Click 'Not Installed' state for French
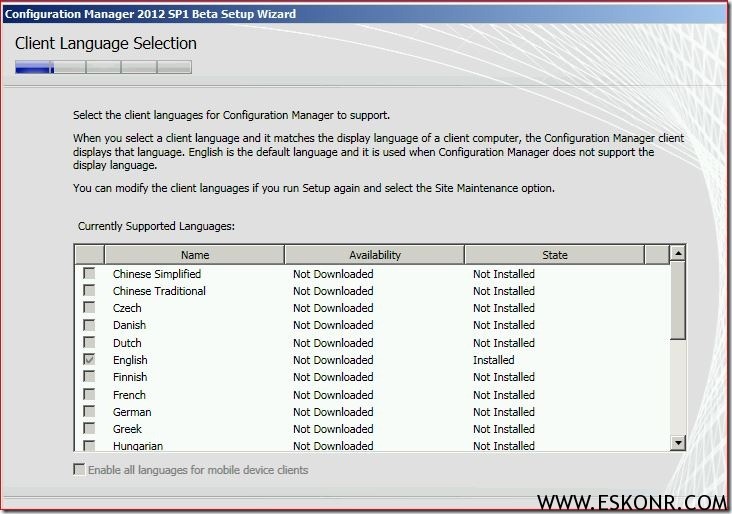732x514 pixels. pyautogui.click(x=504, y=395)
